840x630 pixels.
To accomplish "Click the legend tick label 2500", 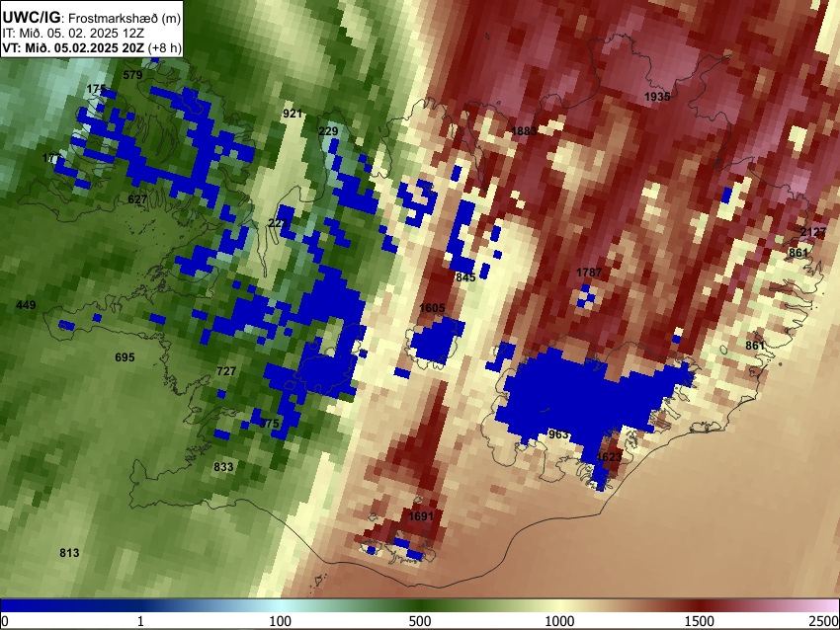I will click(825, 621).
